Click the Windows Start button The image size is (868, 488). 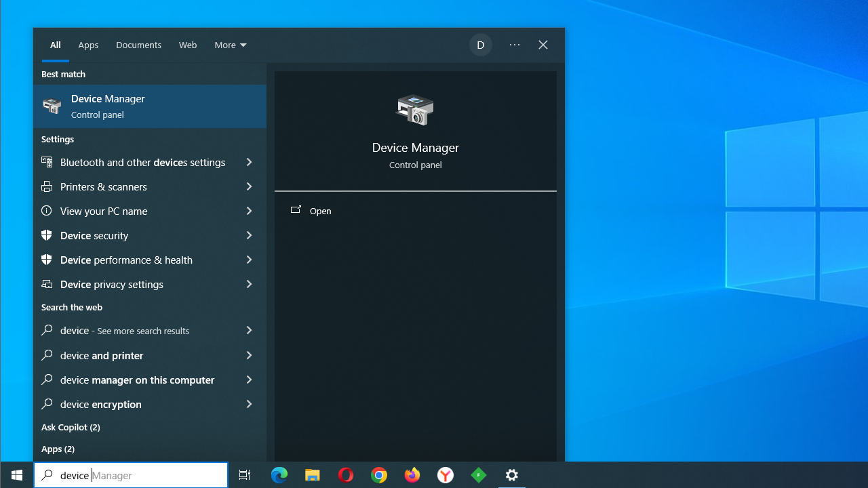click(x=17, y=475)
